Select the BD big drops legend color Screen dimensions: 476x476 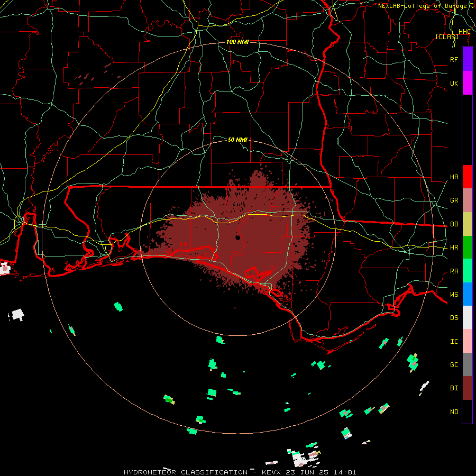pos(467,224)
